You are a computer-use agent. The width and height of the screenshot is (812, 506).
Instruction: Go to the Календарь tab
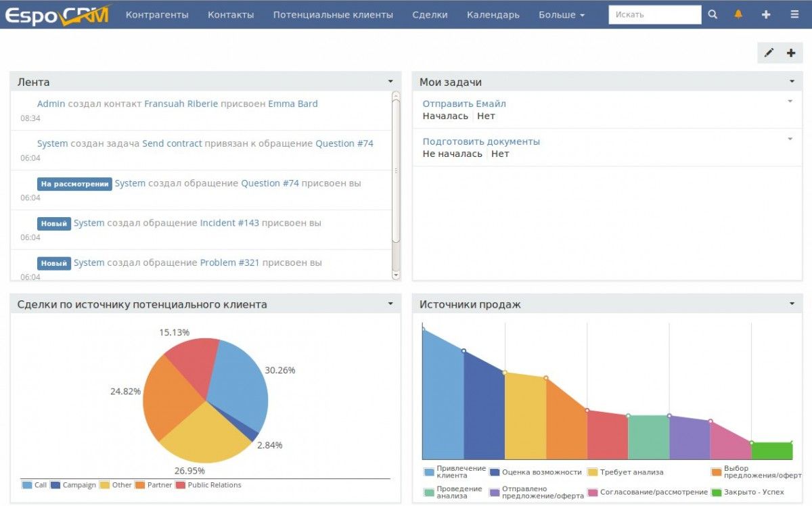[493, 15]
